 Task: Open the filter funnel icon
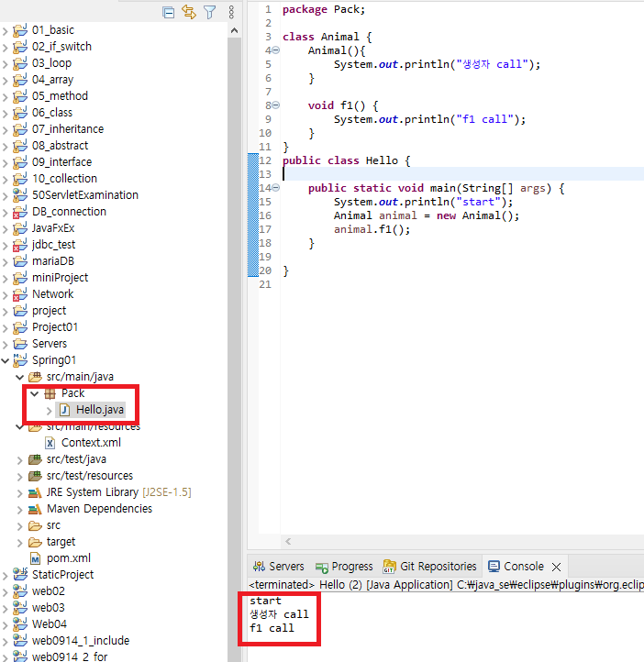click(210, 12)
